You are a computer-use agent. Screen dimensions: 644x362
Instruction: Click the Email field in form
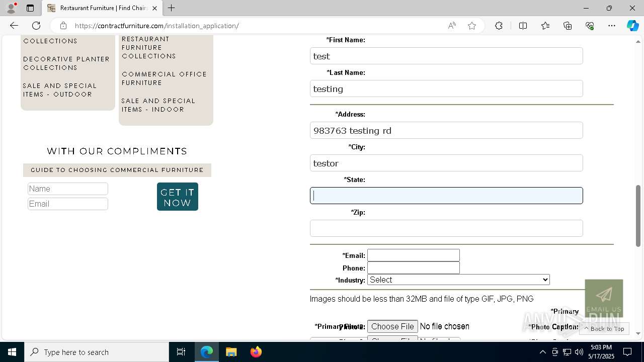(x=414, y=255)
